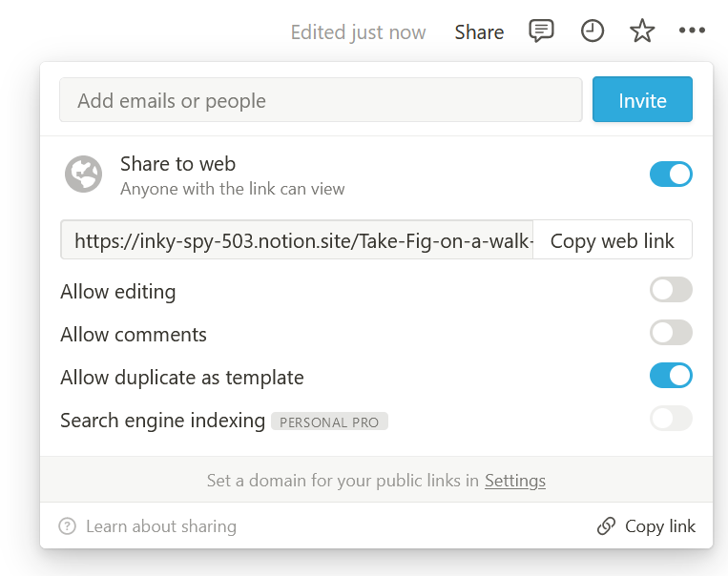Turn off Allow duplicate as template

coord(671,376)
